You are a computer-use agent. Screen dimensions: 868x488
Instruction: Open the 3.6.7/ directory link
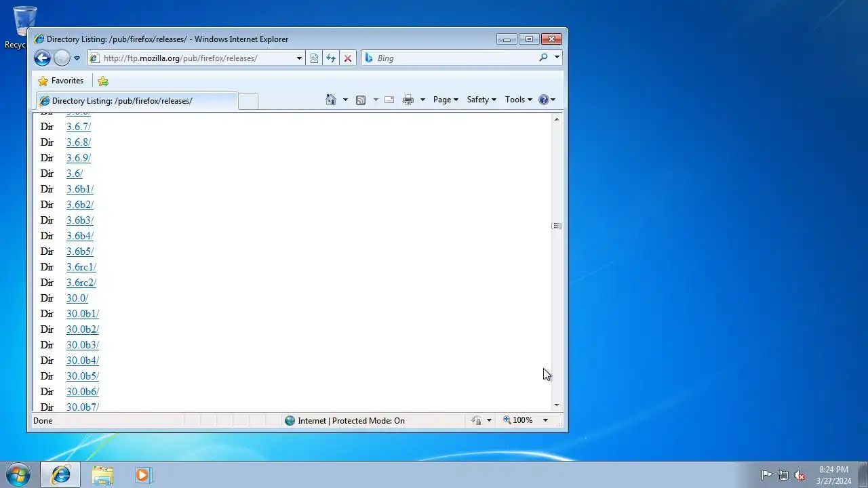click(x=79, y=127)
